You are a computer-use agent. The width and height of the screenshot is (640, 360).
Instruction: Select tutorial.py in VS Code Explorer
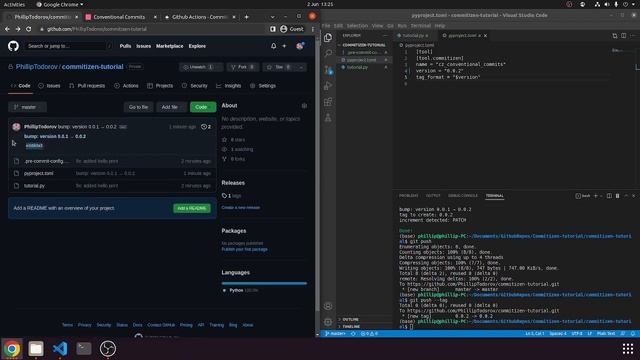click(357, 67)
